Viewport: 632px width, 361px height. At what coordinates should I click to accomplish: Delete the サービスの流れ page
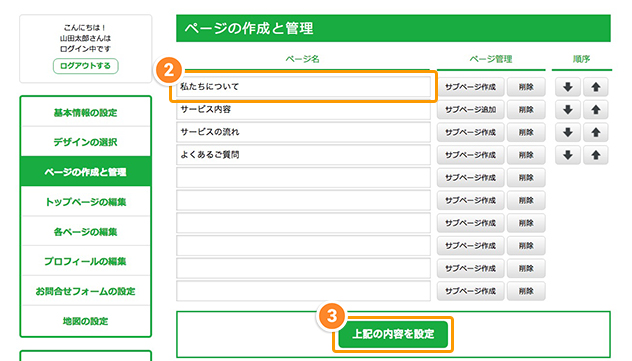(526, 132)
